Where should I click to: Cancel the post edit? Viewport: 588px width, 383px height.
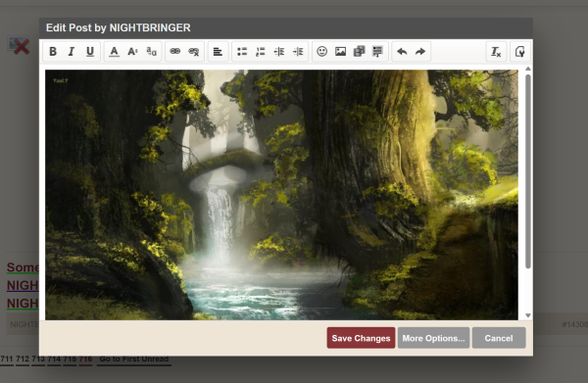point(499,338)
